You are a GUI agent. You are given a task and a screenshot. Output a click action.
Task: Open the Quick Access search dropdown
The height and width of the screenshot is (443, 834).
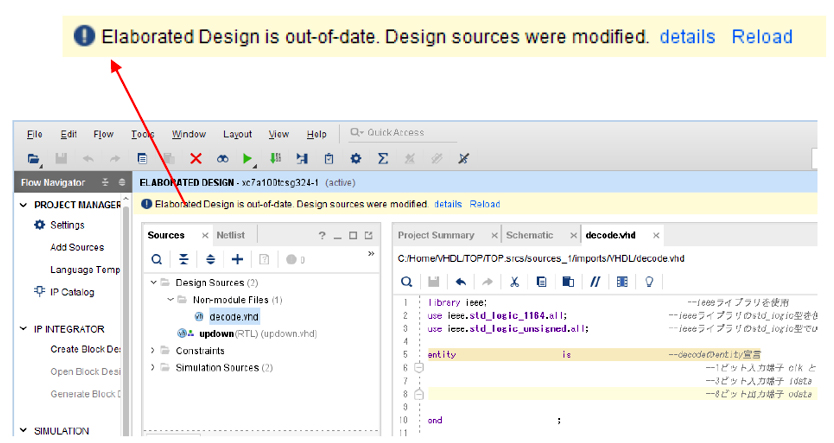[356, 132]
